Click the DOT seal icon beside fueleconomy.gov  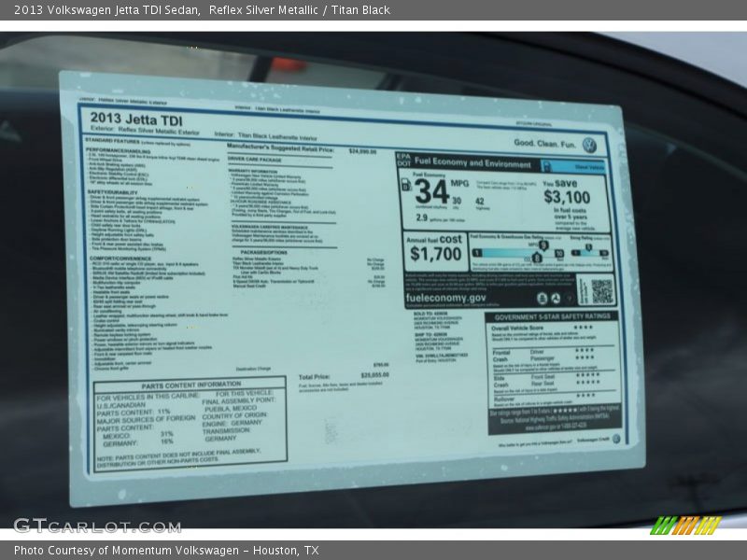coord(556,299)
